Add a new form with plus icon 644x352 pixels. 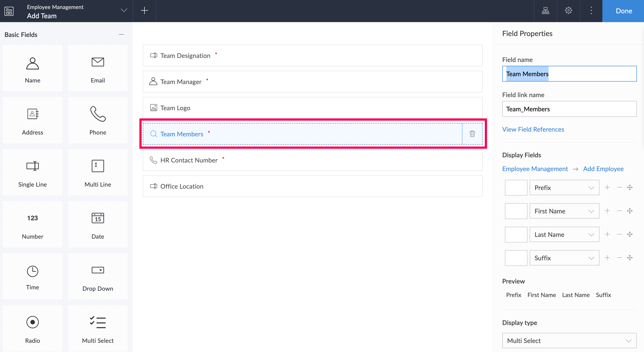(x=144, y=11)
